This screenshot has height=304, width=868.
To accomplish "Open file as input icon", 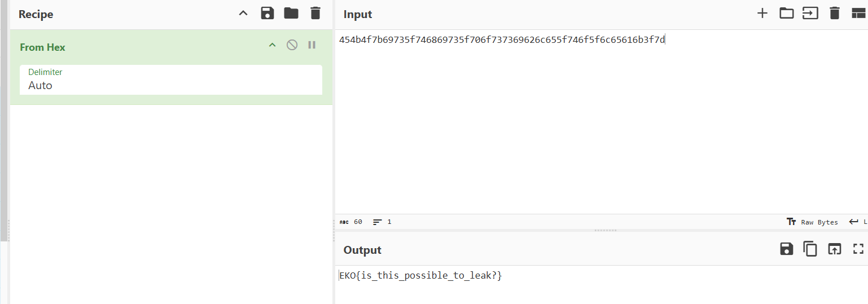I will coord(810,14).
